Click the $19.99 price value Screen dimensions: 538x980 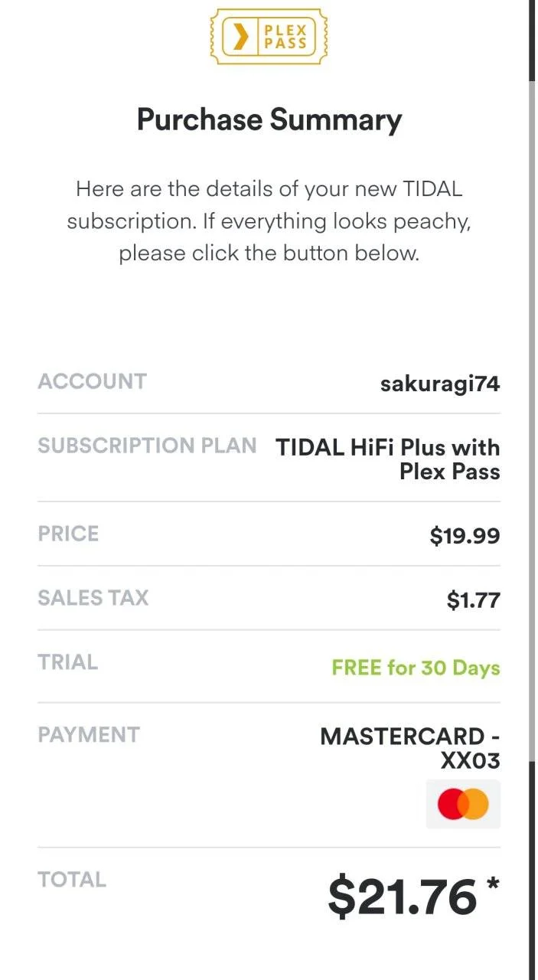pos(465,535)
